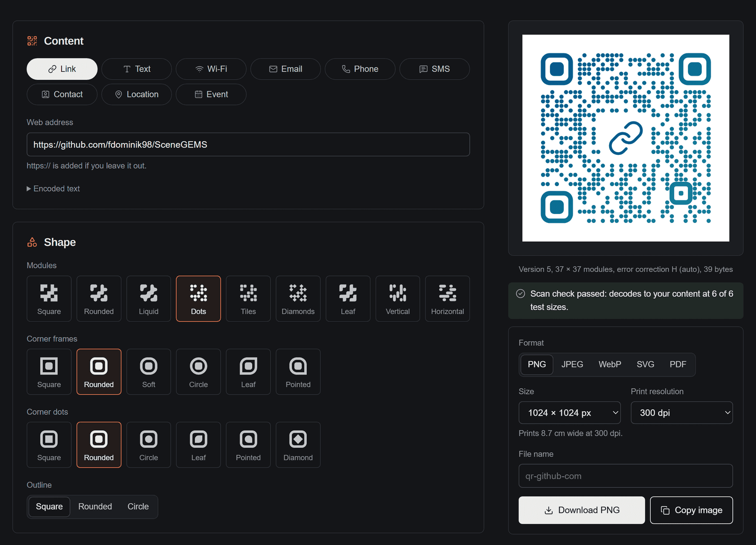The height and width of the screenshot is (545, 756).
Task: Choose the Pointed corner dot
Action: click(x=248, y=445)
